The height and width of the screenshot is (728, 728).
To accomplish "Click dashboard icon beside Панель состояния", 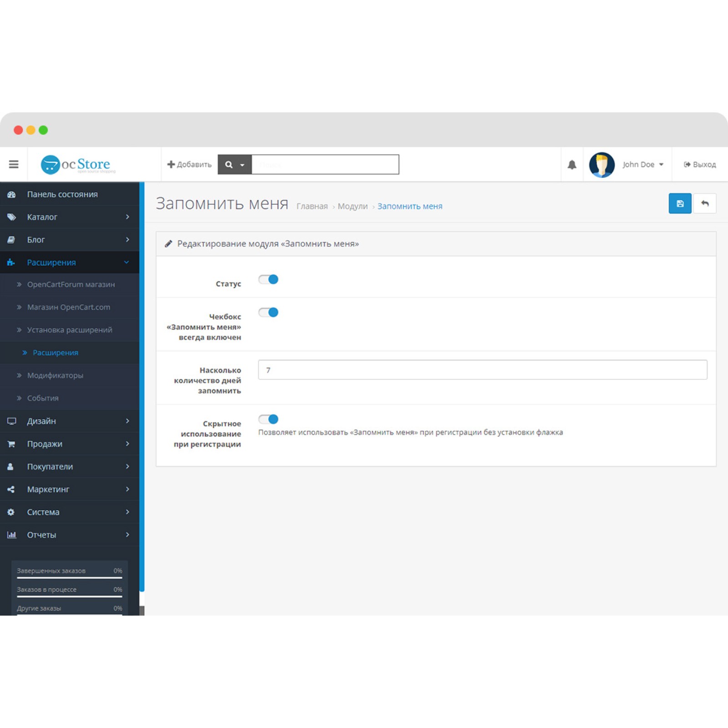I will pos(11,194).
